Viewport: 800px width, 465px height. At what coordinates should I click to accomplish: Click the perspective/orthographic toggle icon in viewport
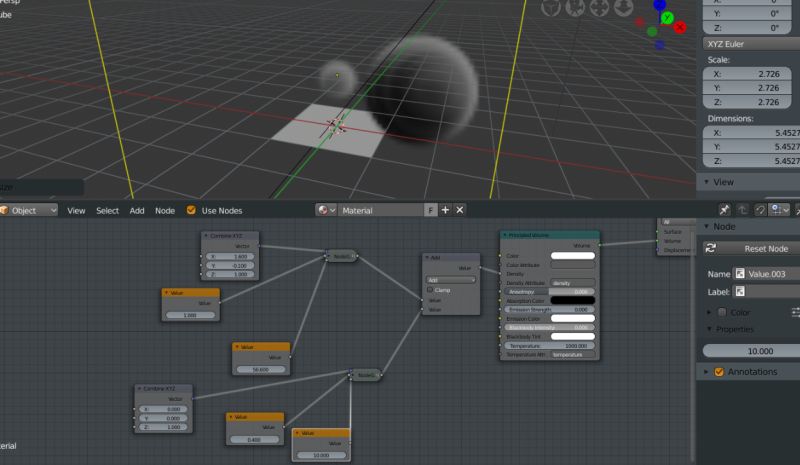(551, 7)
